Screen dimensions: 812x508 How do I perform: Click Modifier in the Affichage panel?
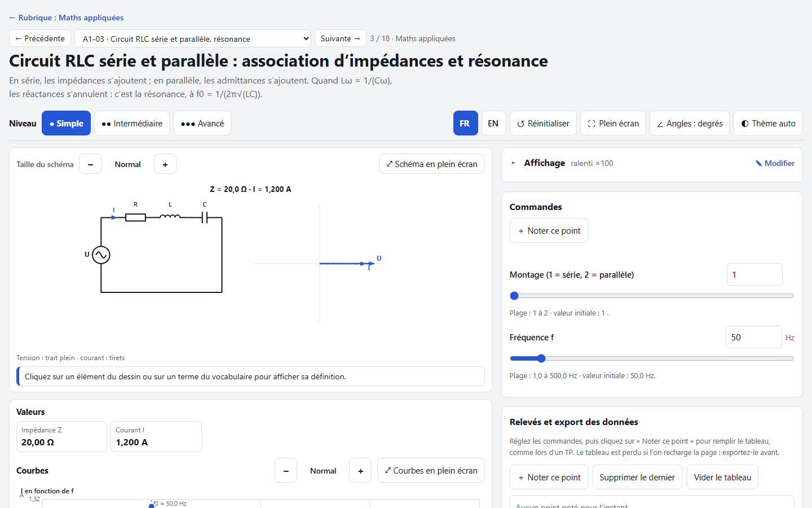775,163
